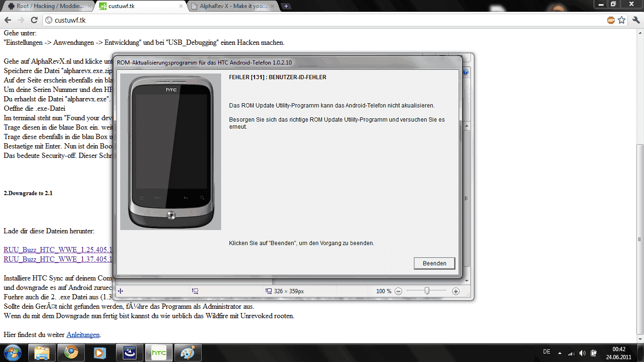
Task: Click the zoom-in plus button in Paint status bar
Action: (455, 291)
